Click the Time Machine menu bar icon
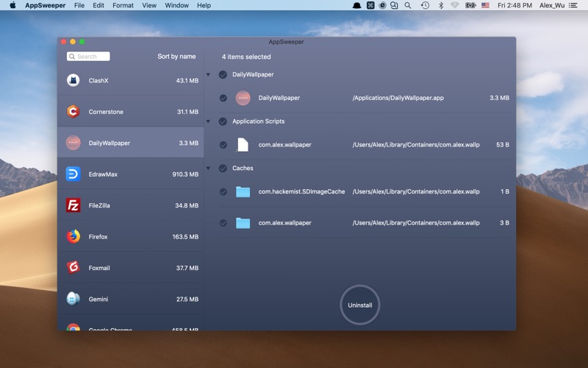This screenshot has height=368, width=588. click(x=425, y=5)
